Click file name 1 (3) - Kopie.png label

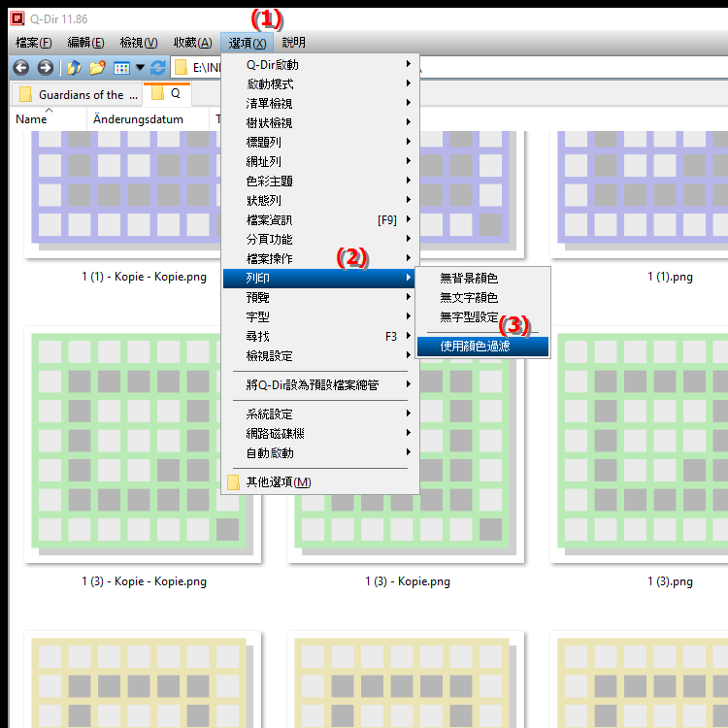click(408, 581)
